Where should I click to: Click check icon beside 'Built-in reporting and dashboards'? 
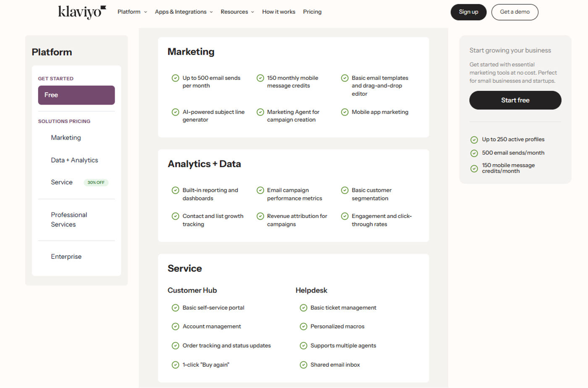(x=176, y=190)
